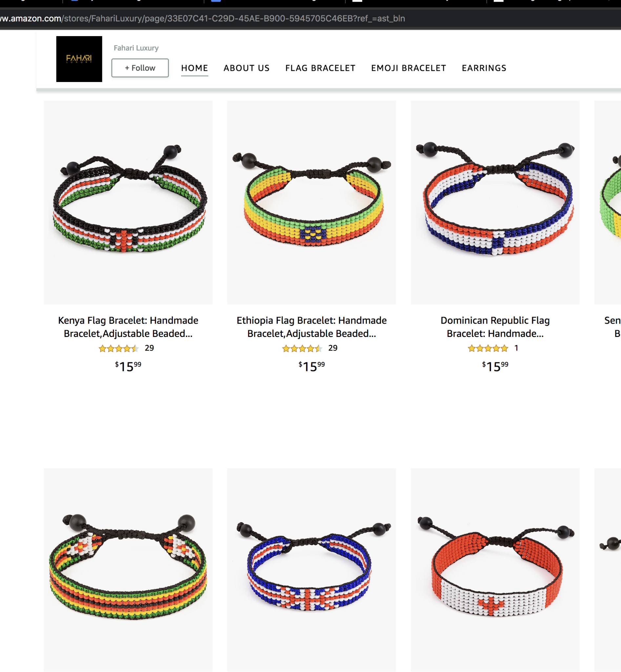Go to the ABOUT US page
621x672 pixels.
click(x=247, y=68)
